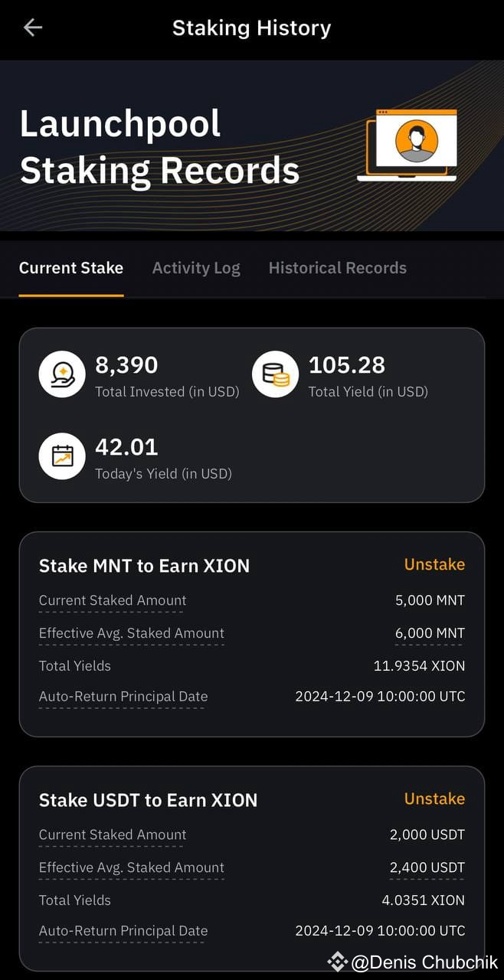This screenshot has width=504, height=980.
Task: Unstake the MNT position earning XION
Action: click(x=434, y=565)
